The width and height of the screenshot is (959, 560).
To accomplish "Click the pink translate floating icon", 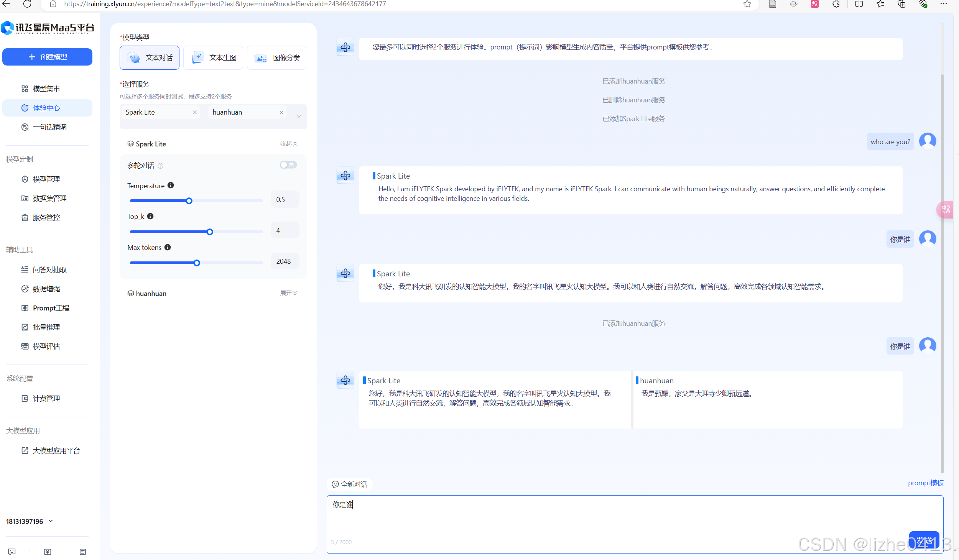I will [946, 209].
